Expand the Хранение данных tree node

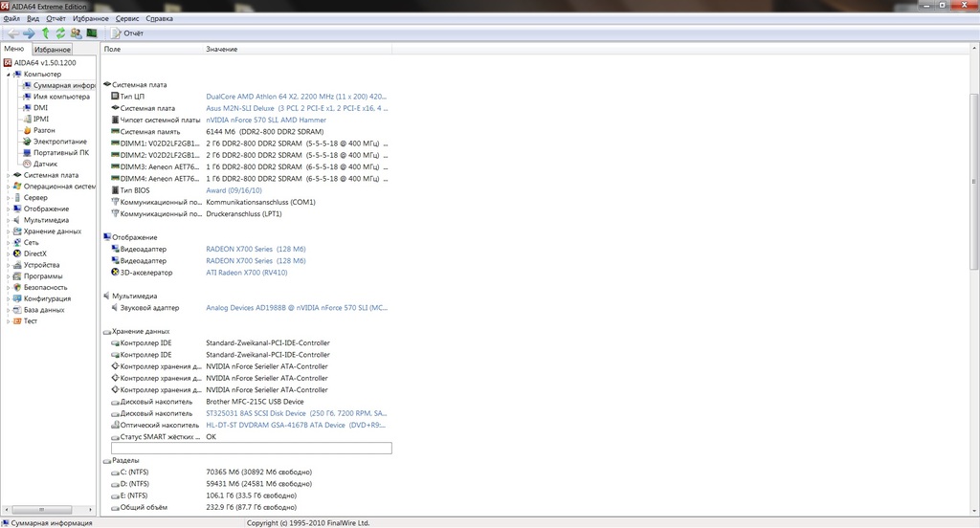[x=8, y=231]
